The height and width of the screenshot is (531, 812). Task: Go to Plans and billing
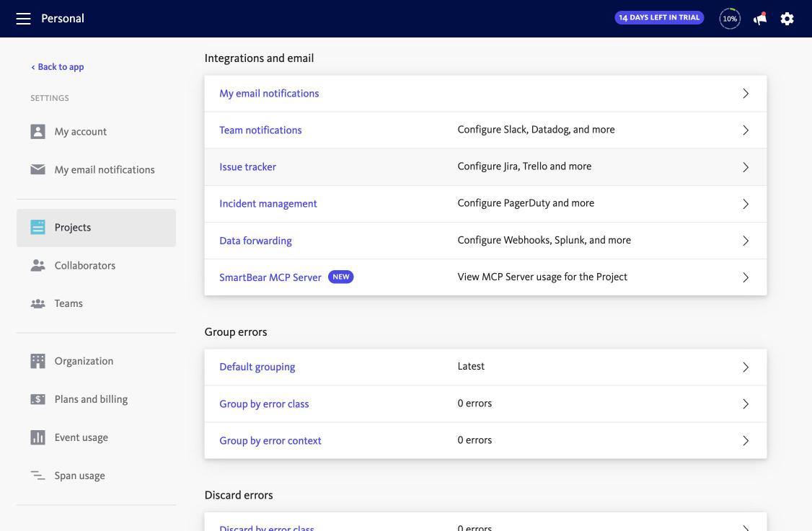point(97,399)
